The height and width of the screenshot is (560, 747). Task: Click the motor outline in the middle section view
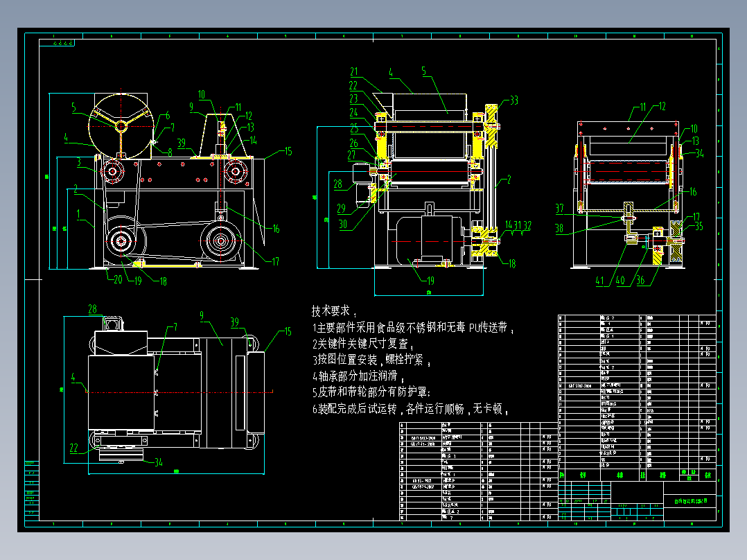[430, 240]
